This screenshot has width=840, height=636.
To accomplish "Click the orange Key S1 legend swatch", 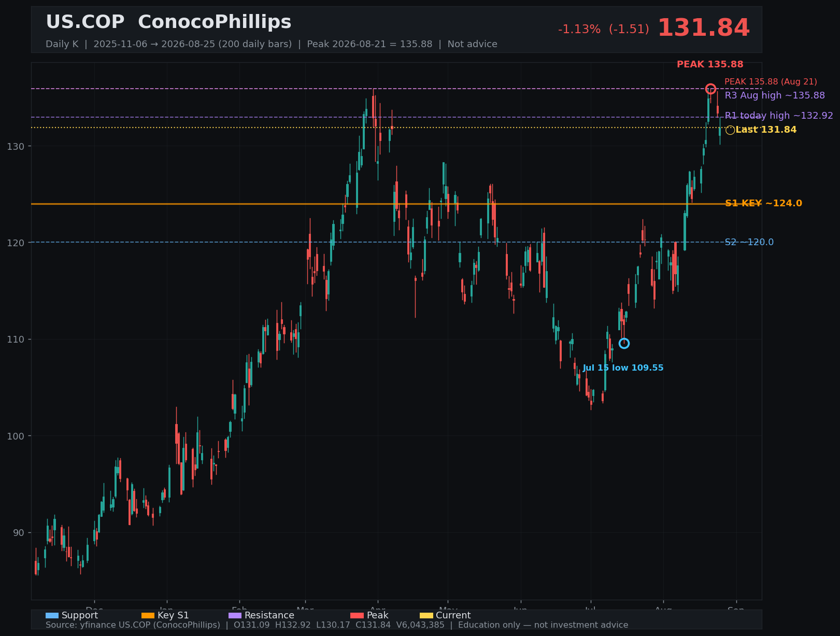I will coord(148,615).
